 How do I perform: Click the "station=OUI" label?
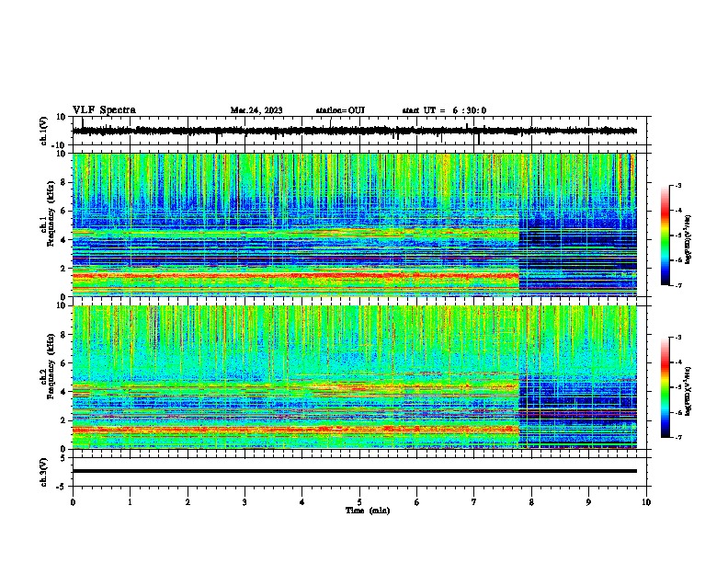tap(340, 110)
